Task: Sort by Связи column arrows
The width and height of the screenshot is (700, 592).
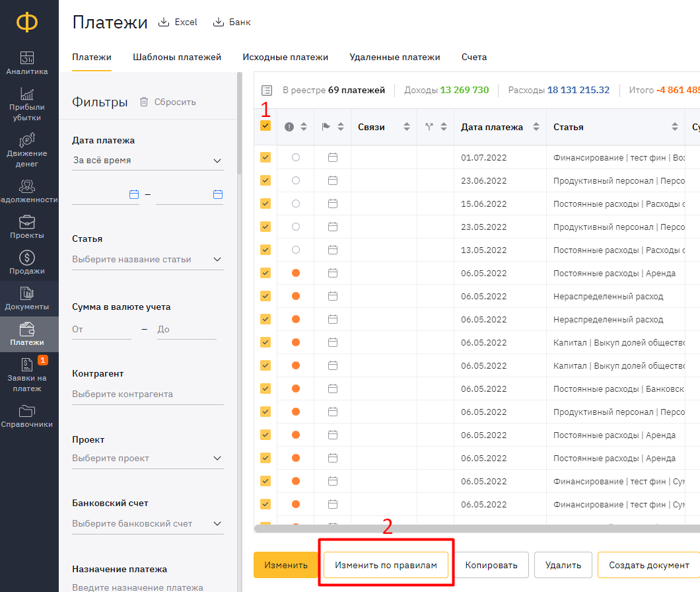Action: coord(407,127)
